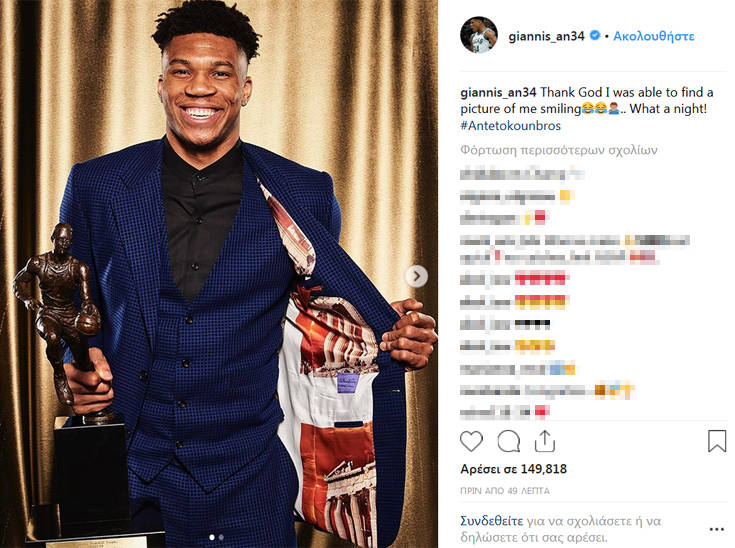Image resolution: width=735 pixels, height=548 pixels.
Task: Open the giannis_an34 profile picture
Action: coord(479,35)
